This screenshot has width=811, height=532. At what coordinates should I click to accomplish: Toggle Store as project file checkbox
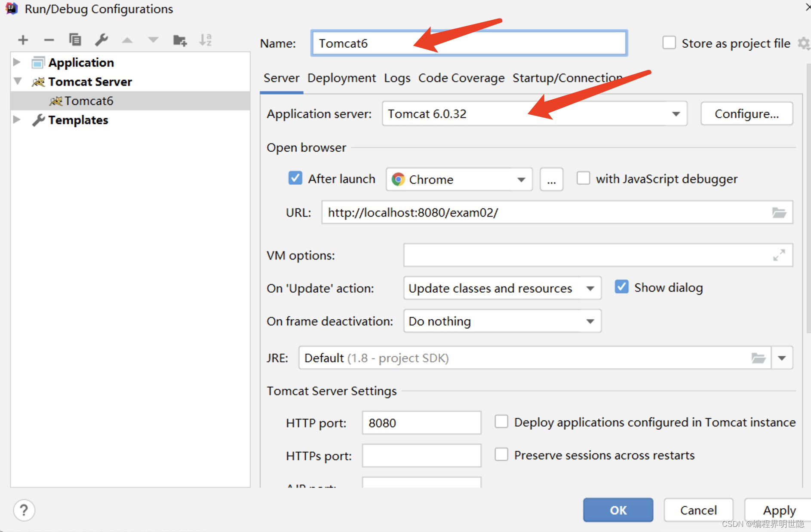[x=669, y=43]
